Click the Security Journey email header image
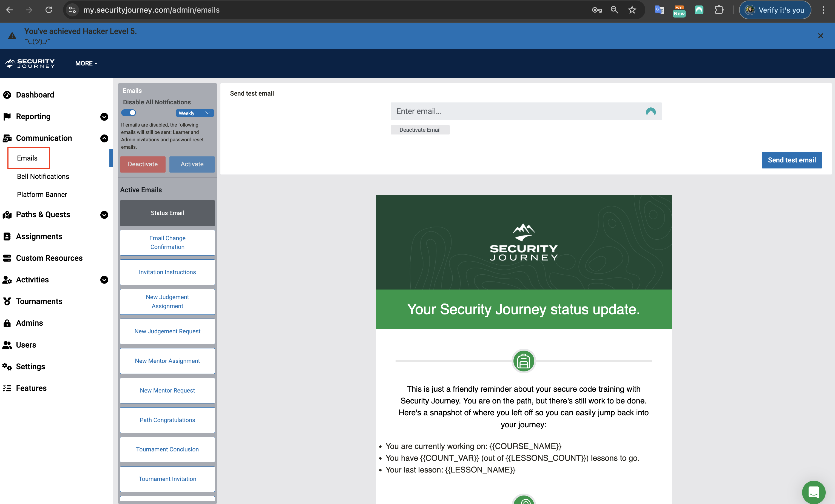The image size is (835, 504). 524,242
